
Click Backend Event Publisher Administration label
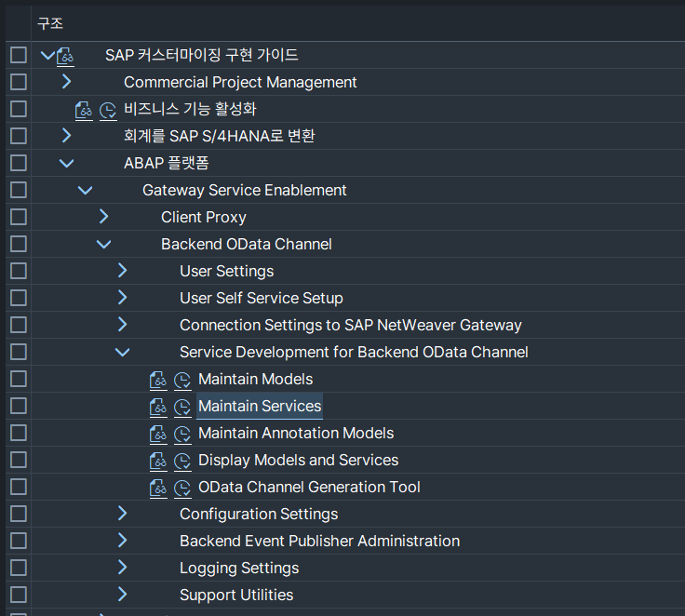(x=320, y=541)
